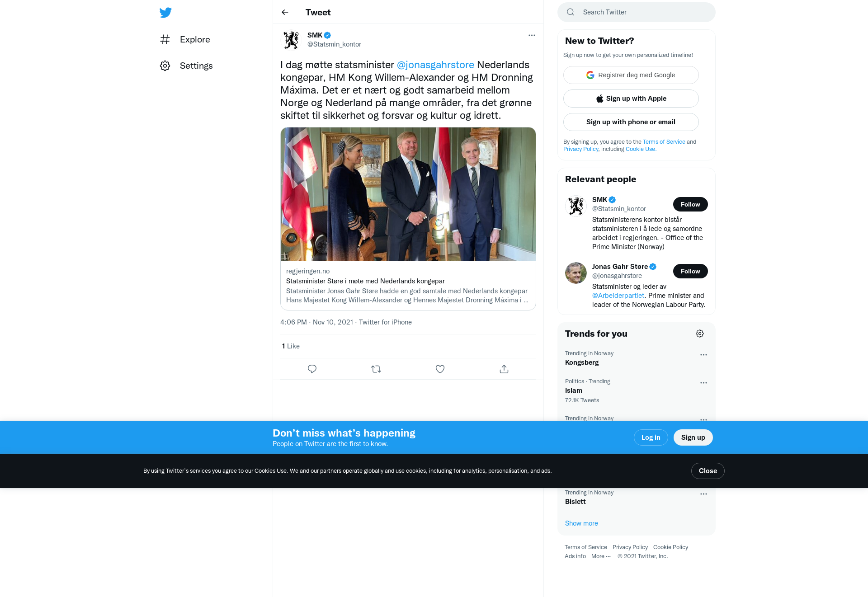Like the tweet with the heart icon
868x597 pixels.
(440, 369)
